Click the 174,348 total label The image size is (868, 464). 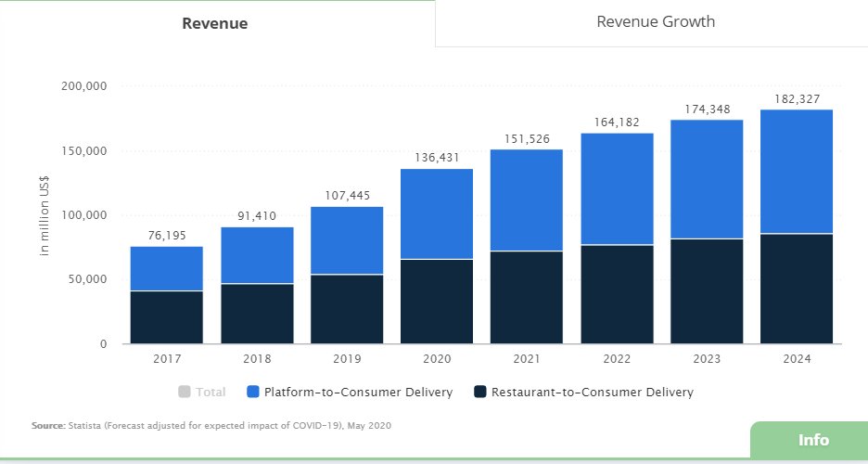(x=707, y=110)
